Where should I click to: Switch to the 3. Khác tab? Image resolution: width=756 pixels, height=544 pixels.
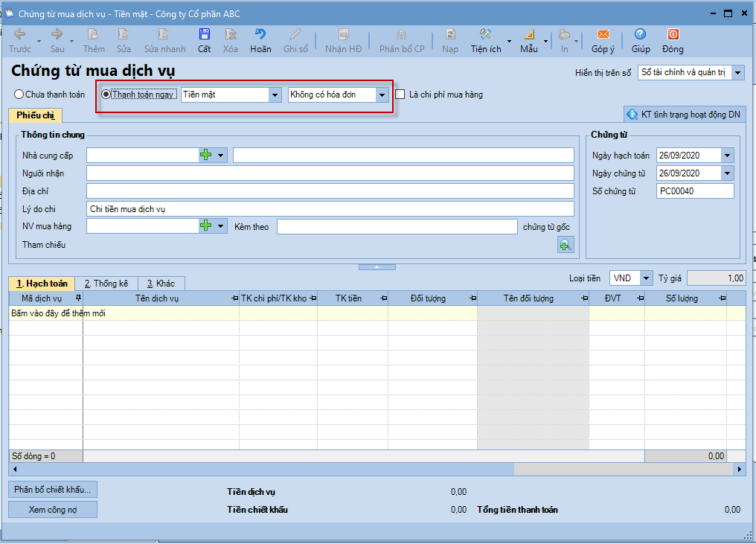coord(161,284)
